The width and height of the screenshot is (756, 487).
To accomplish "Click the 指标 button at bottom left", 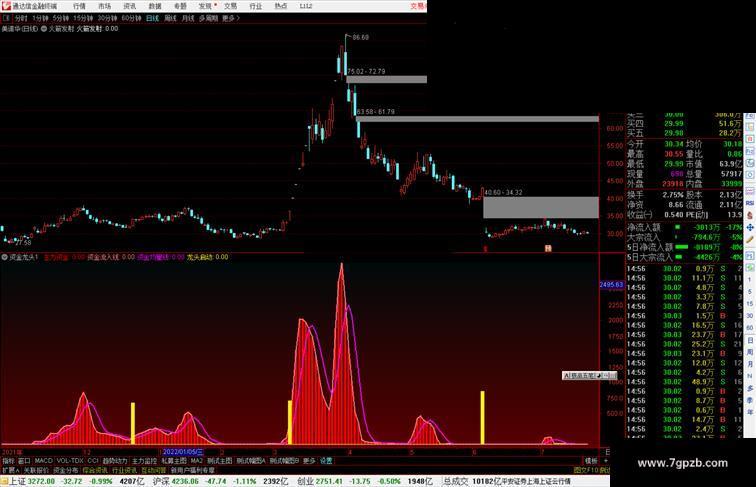I will [8, 461].
